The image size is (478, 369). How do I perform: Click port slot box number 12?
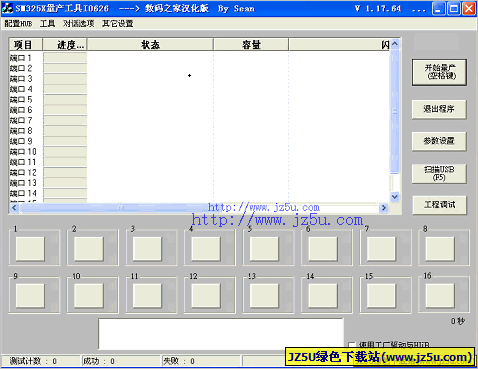206,296
